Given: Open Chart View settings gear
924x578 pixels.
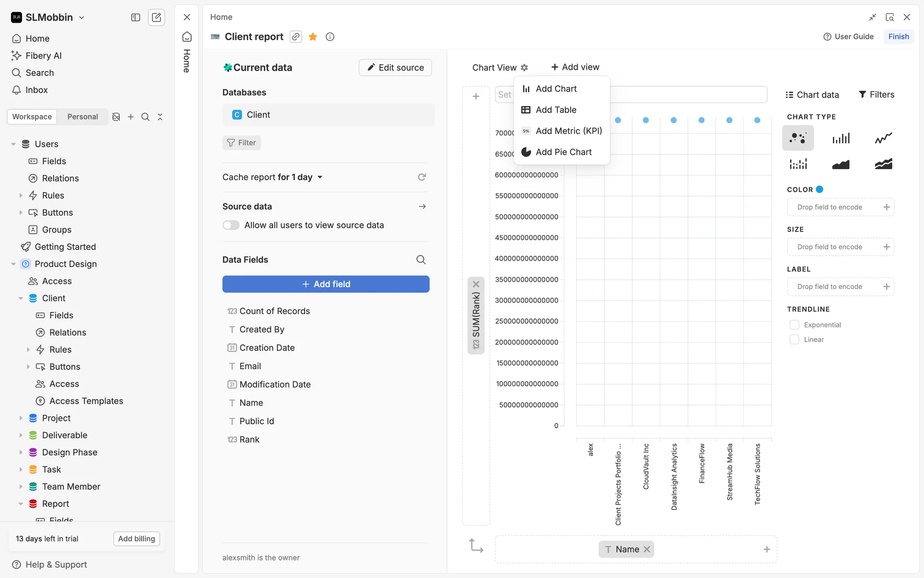Looking at the screenshot, I should pos(525,67).
